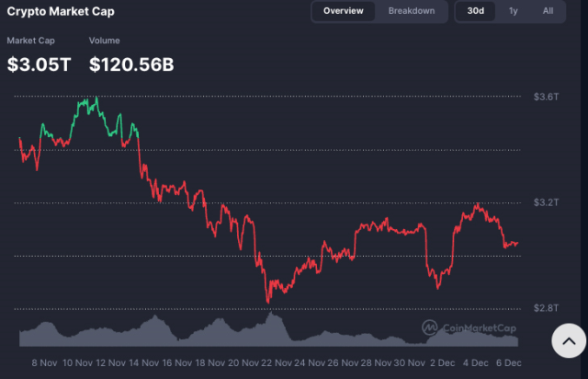
Task: Click the CoinMarketCap watermark logo
Action: [x=469, y=327]
